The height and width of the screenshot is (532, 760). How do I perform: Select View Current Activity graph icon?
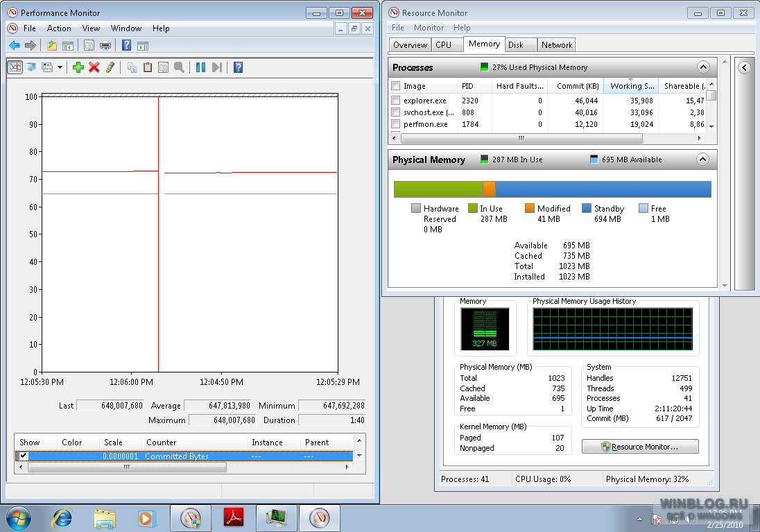[15, 67]
